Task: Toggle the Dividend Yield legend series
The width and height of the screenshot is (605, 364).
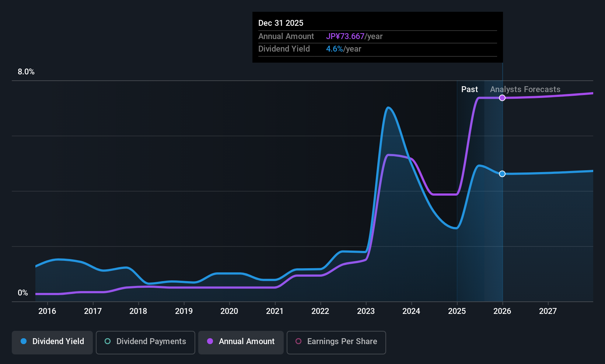Action: click(x=52, y=343)
